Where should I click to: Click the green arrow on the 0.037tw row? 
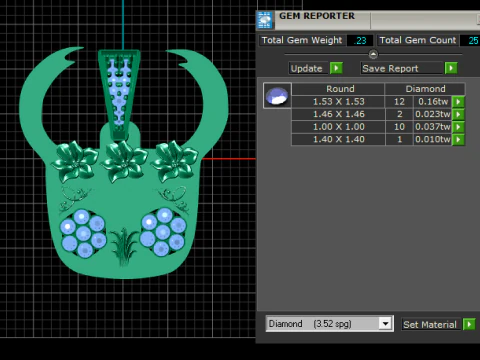point(458,127)
